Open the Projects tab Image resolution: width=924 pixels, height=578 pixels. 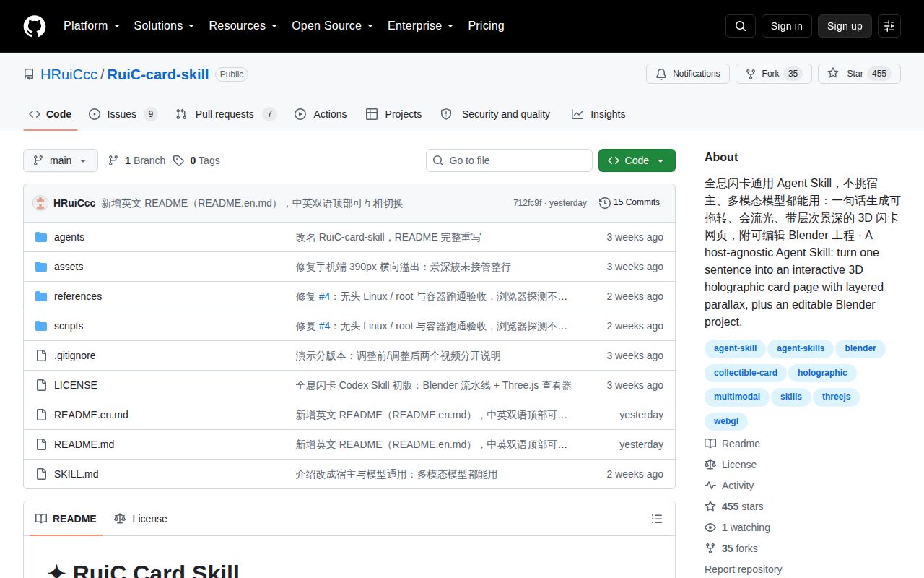tap(393, 114)
